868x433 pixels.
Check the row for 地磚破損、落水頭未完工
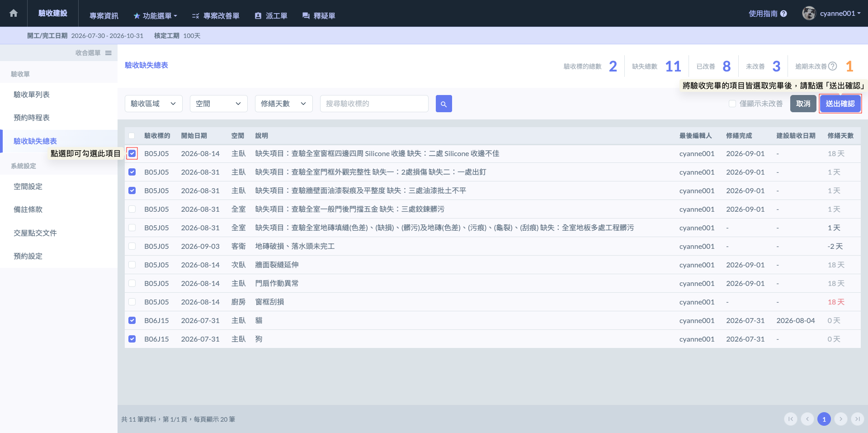pyautogui.click(x=132, y=246)
